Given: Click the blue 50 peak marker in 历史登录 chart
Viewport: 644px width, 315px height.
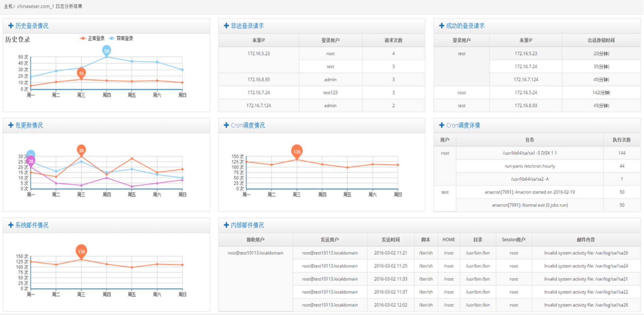Looking at the screenshot, I should pyautogui.click(x=107, y=51).
